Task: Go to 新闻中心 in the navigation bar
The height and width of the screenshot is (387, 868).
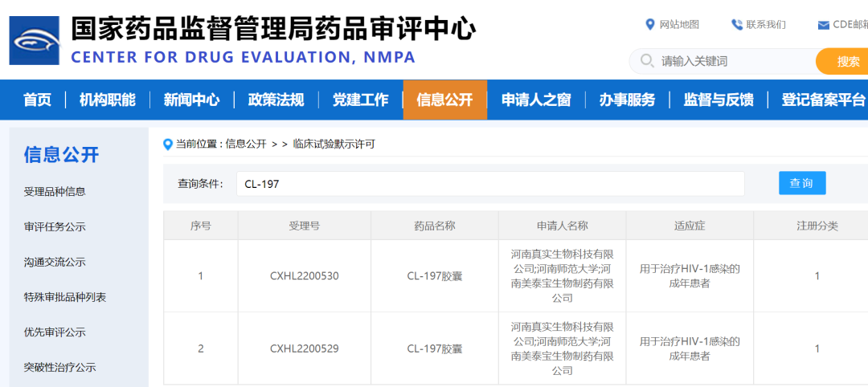Action: click(191, 100)
